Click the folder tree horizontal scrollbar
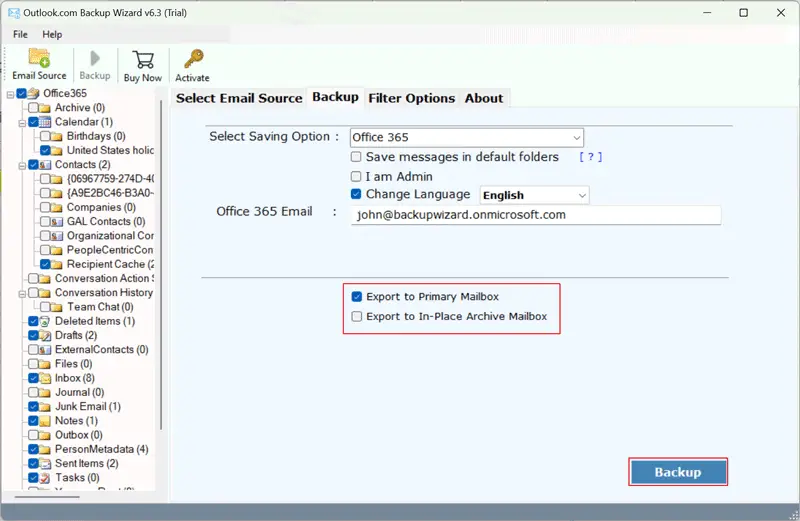This screenshot has height=521, width=800. [47, 497]
